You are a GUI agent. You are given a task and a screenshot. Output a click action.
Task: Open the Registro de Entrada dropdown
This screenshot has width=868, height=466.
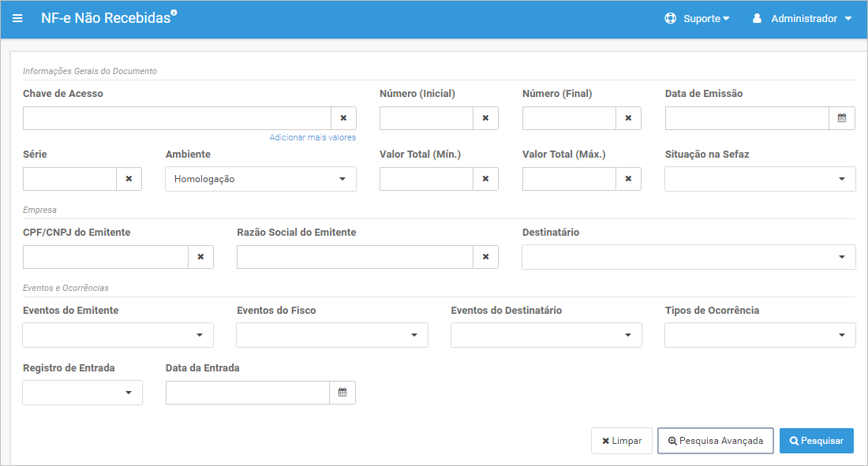[83, 393]
